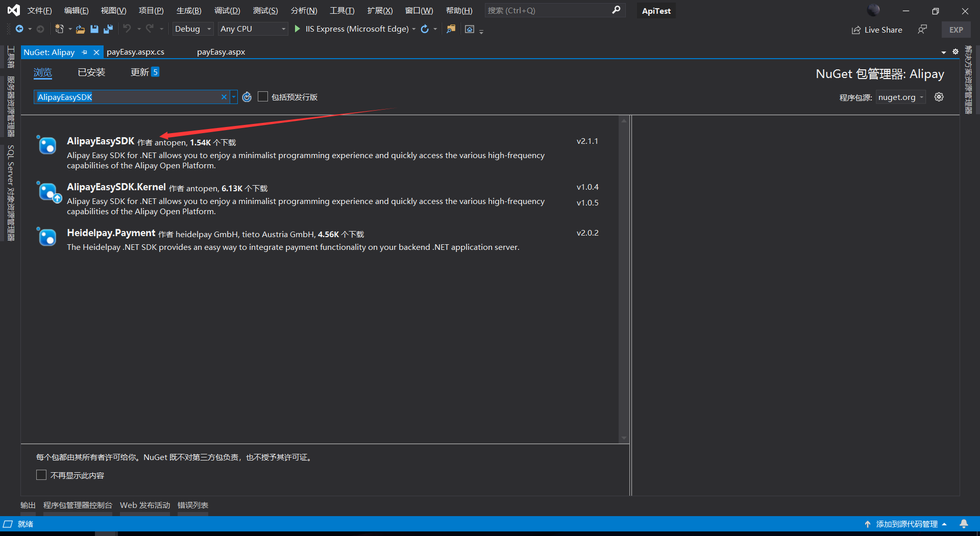Select the 已安装 installed tab
The width and height of the screenshot is (980, 536).
click(91, 72)
